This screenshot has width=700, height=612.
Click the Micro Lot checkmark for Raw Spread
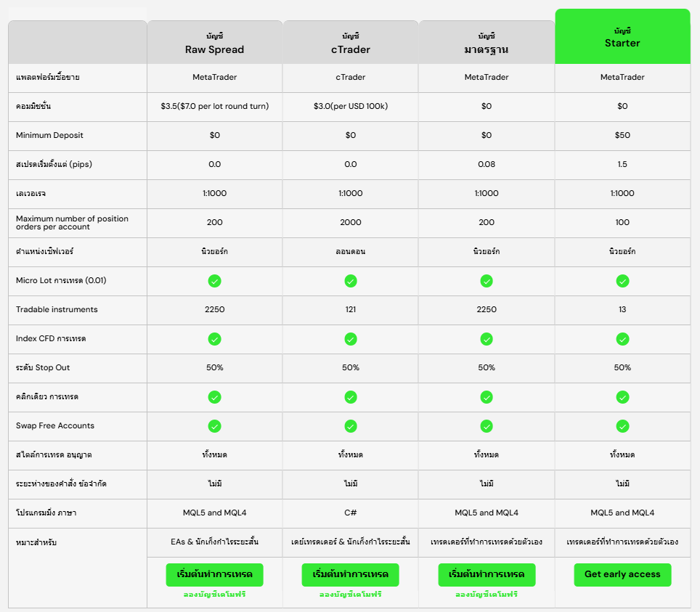click(x=215, y=281)
